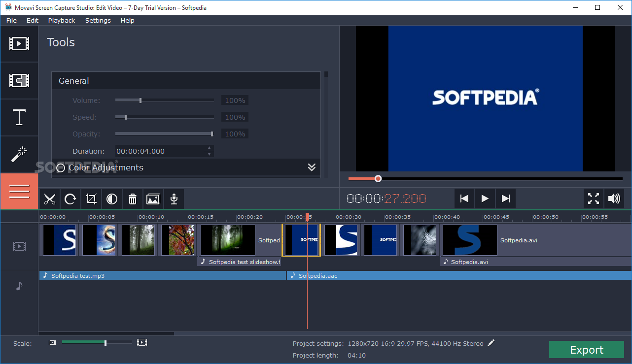Click the green Export button
This screenshot has height=364, width=632.
[586, 350]
